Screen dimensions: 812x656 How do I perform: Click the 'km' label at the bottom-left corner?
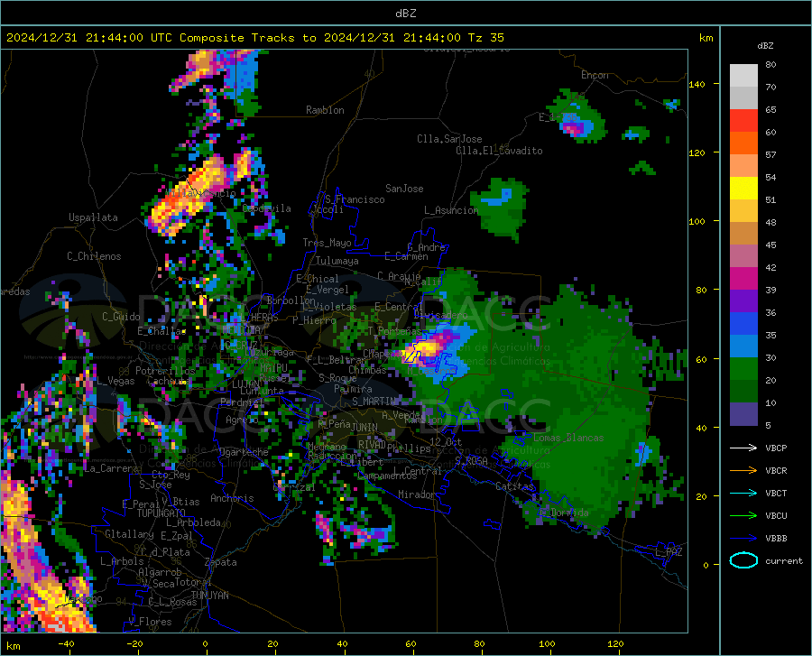(13, 646)
